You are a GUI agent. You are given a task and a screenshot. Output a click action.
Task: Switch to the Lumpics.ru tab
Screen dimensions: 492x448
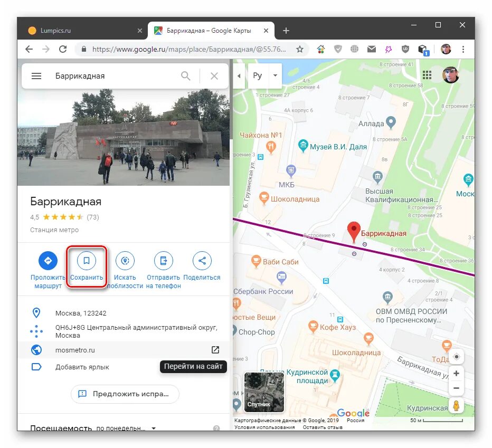pos(83,31)
